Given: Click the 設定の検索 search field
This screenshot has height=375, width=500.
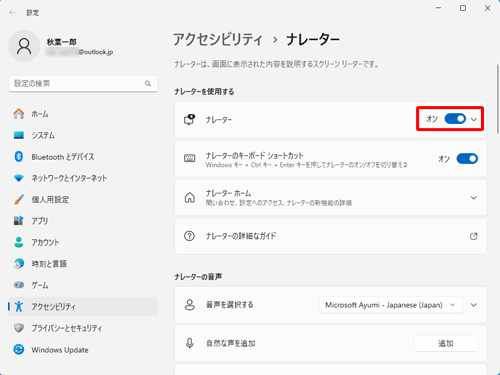Looking at the screenshot, I should (83, 83).
